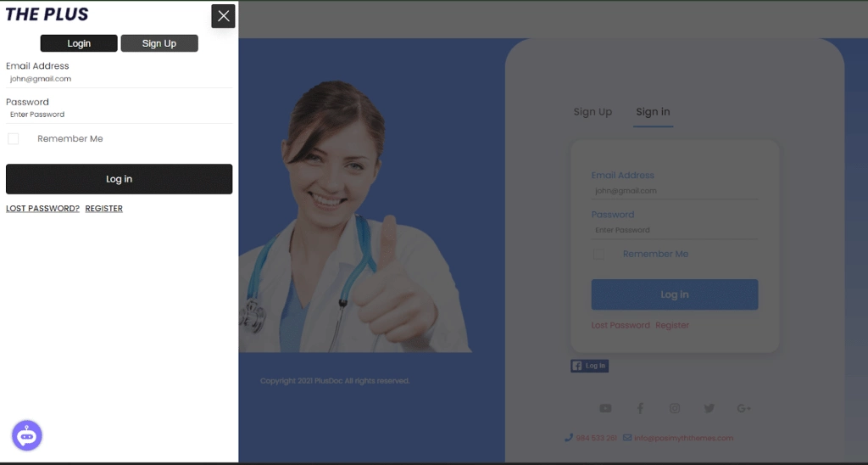868x465 pixels.
Task: Open the Twitter icon link
Action: [x=709, y=408]
